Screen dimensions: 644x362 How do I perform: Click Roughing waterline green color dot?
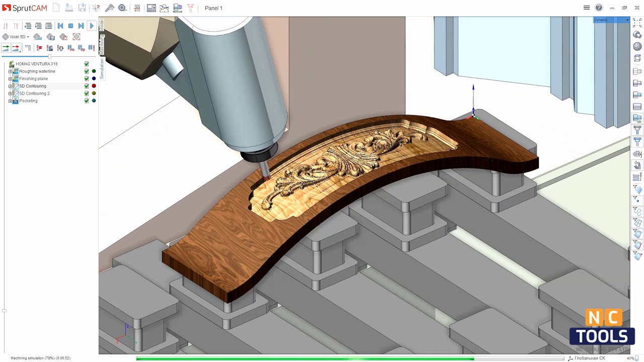click(94, 71)
